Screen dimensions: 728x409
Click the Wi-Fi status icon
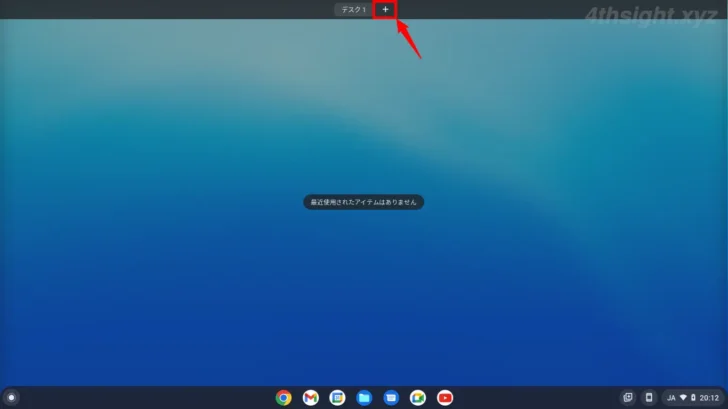pos(683,398)
